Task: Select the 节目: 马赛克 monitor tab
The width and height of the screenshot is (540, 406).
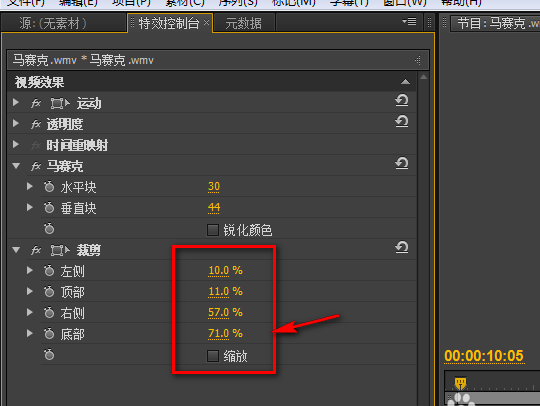Action: 495,23
